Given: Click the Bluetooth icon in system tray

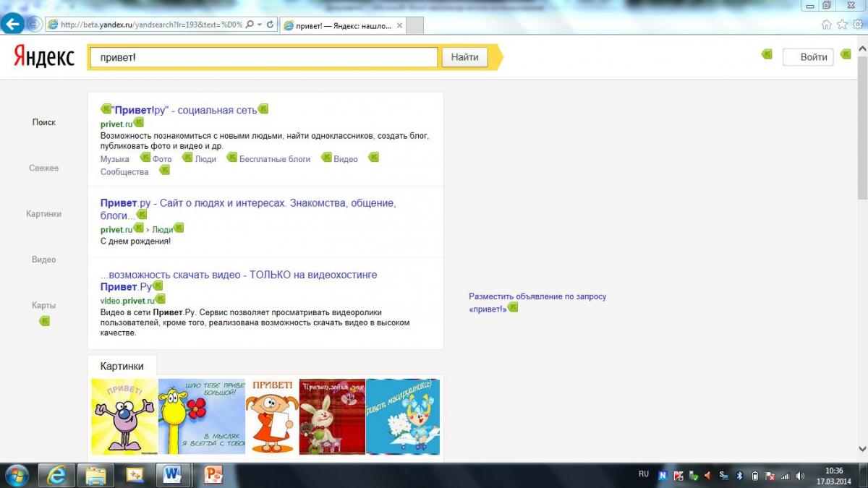Looking at the screenshot, I should [x=739, y=476].
